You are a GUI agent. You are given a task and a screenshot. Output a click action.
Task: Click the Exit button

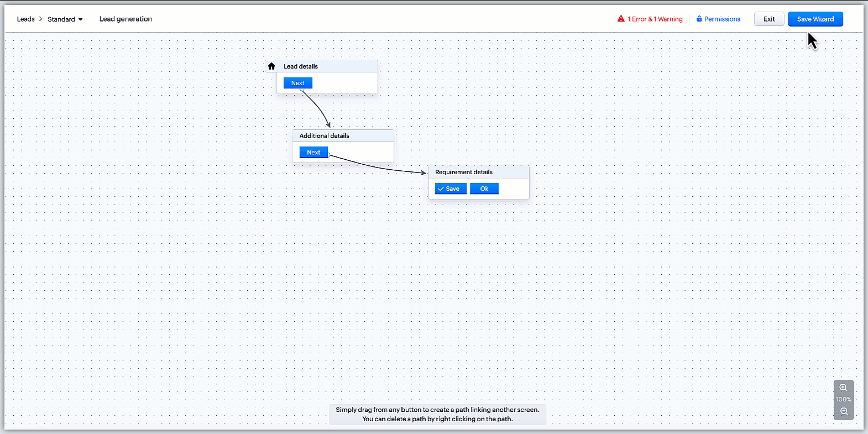768,19
